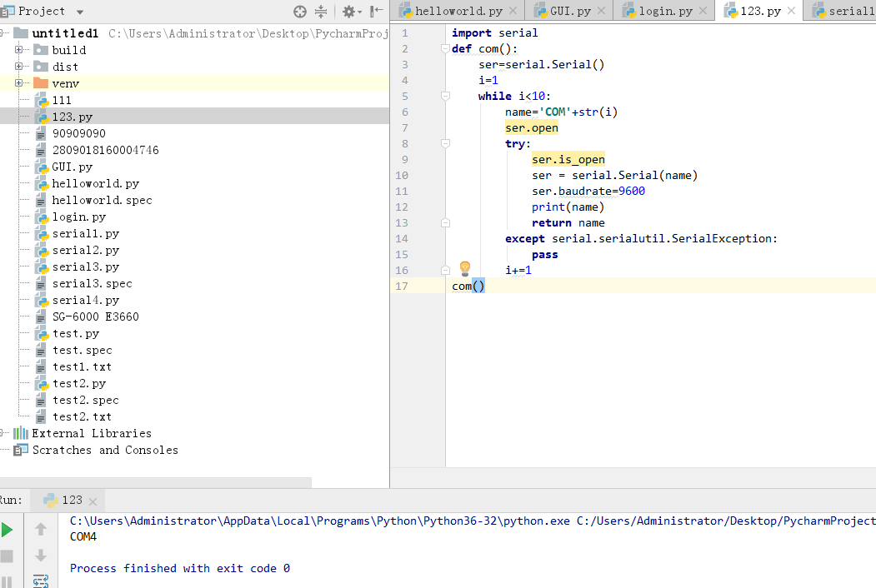Open the Project view dropdown

pyautogui.click(x=80, y=12)
